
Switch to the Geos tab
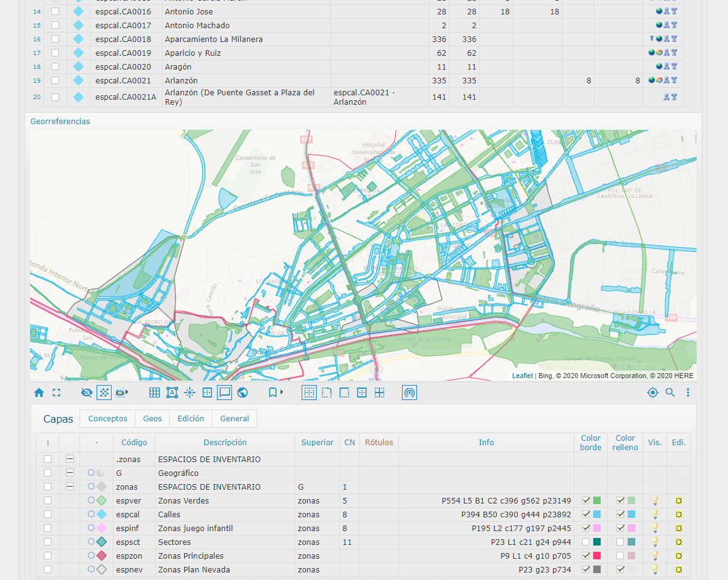pos(152,418)
